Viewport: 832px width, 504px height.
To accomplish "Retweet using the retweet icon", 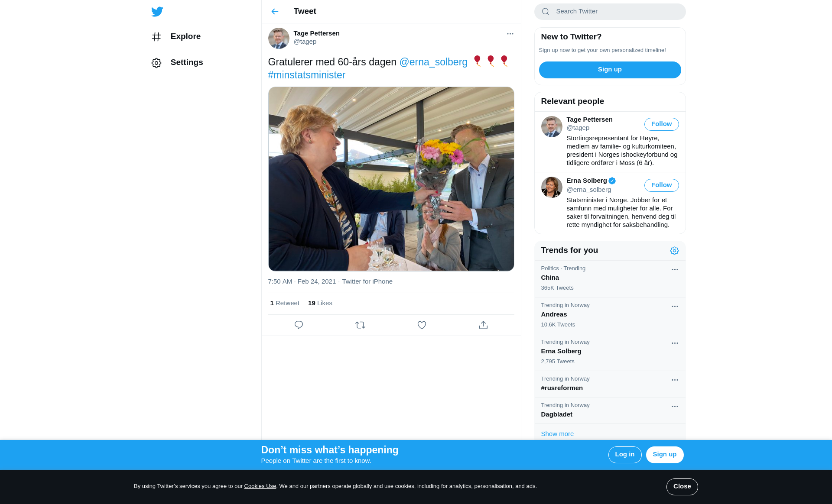I will coord(360,325).
